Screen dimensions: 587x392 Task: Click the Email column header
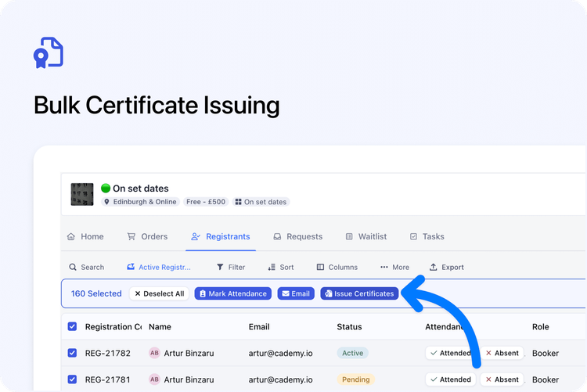[x=259, y=327]
